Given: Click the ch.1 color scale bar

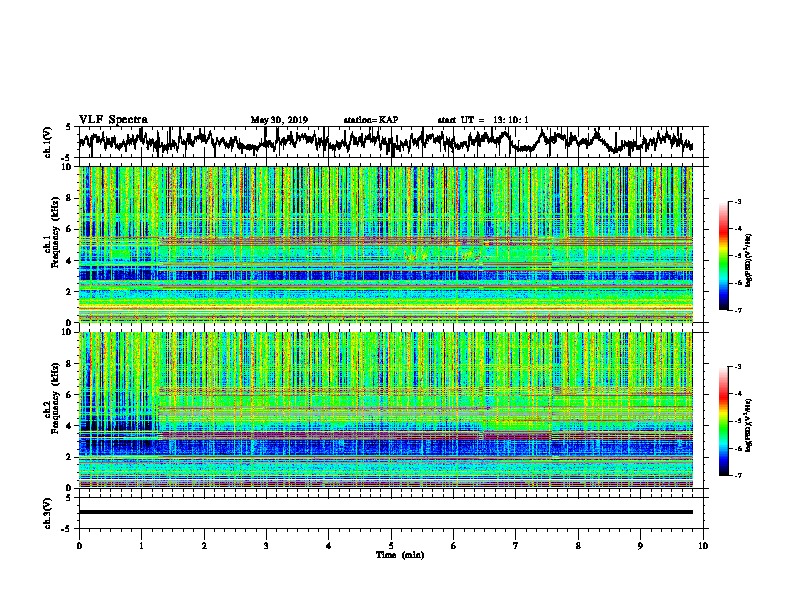Looking at the screenshot, I should coord(723,256).
